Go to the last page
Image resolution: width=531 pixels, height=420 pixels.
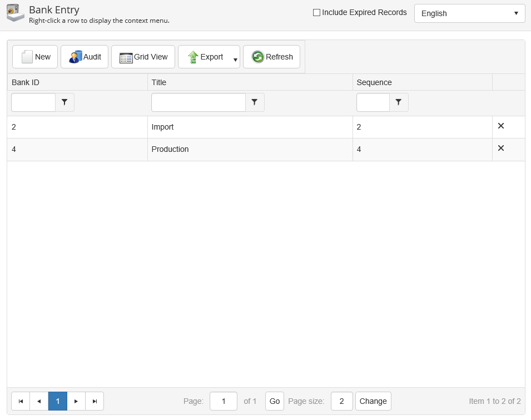95,401
